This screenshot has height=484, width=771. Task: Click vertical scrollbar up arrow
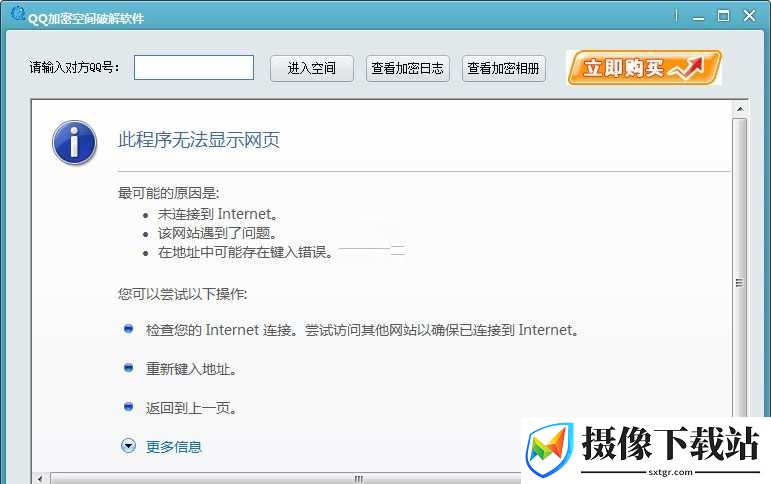click(740, 109)
